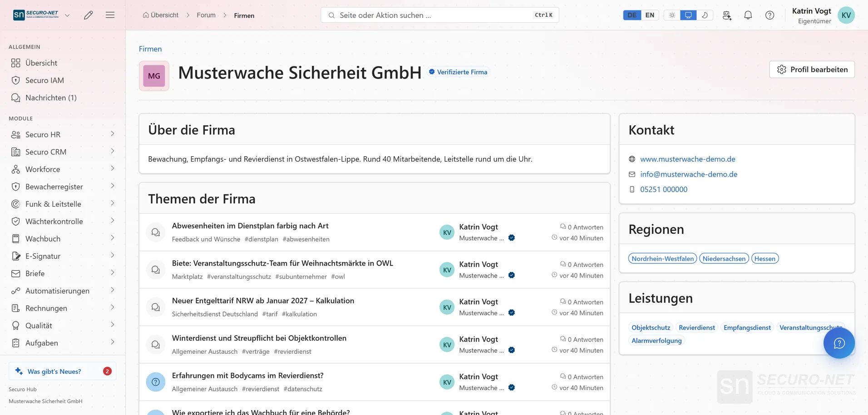Open the KV user avatar menu
This screenshot has height=415, width=868.
846,15
